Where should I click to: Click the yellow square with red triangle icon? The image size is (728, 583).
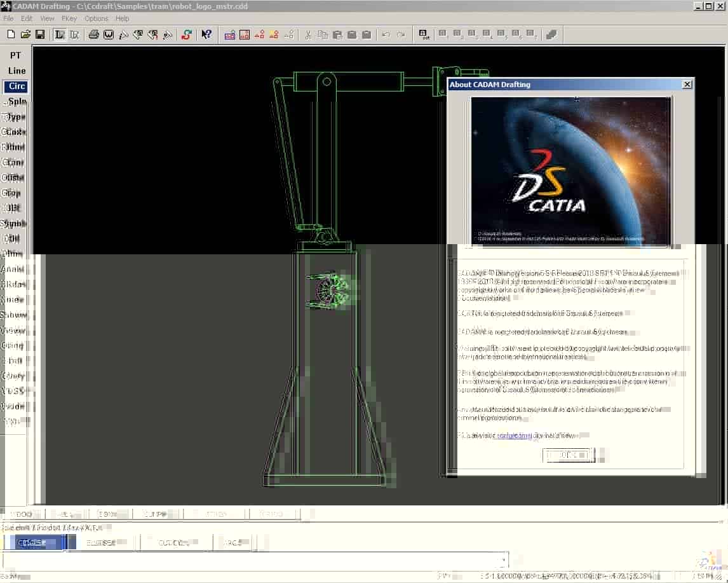click(274, 34)
